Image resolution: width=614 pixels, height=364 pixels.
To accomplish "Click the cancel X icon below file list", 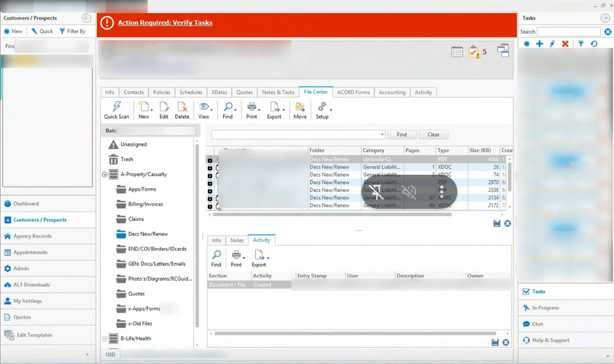I will click(507, 223).
